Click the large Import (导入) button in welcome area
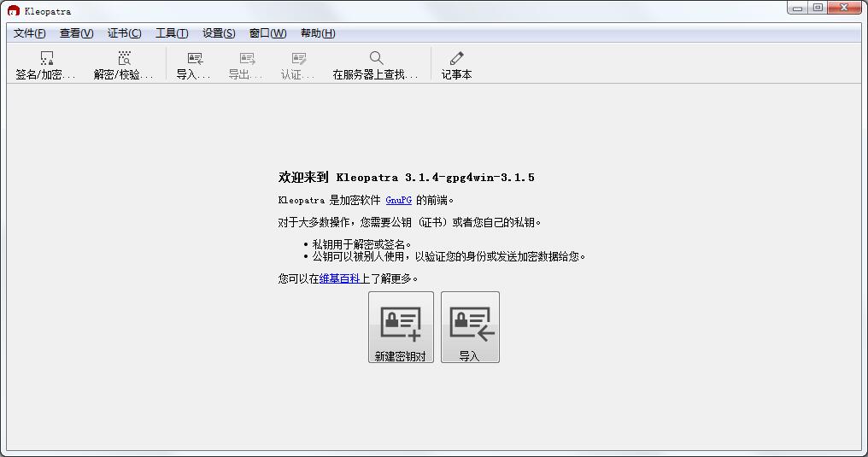The image size is (868, 457). 470,327
